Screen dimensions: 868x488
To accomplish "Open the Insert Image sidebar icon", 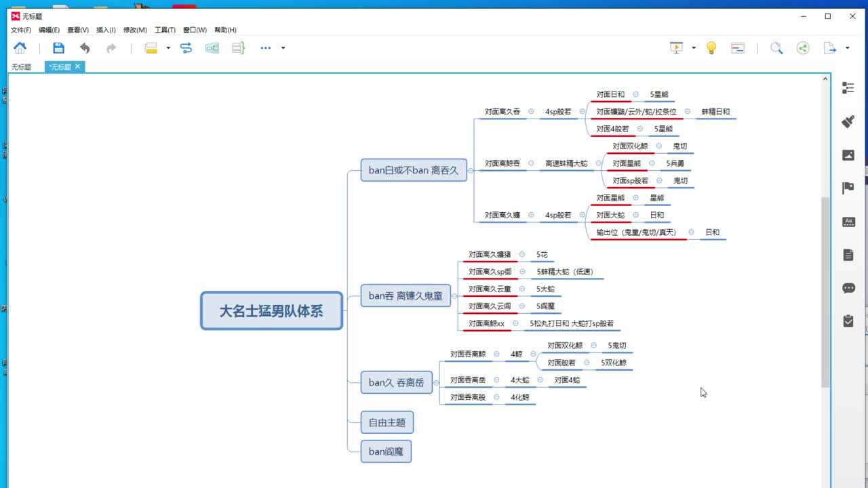I will point(848,155).
